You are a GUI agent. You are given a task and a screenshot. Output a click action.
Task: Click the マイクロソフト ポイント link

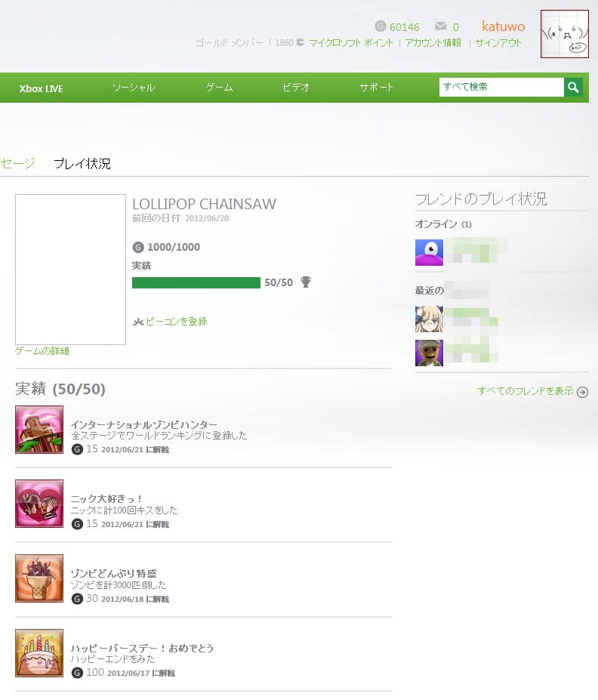pyautogui.click(x=351, y=43)
